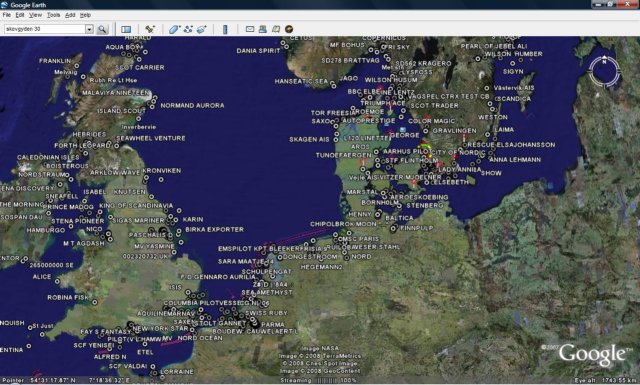Click in the search text field
Screen dimensions: 640x385
pos(44,29)
